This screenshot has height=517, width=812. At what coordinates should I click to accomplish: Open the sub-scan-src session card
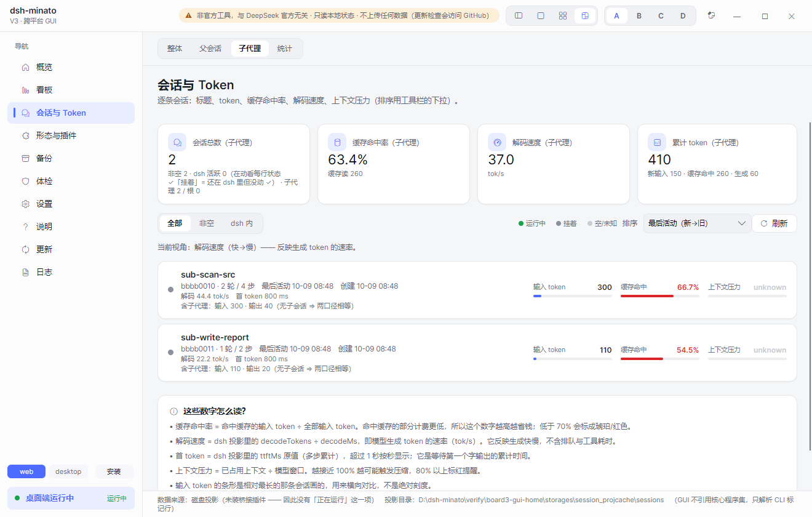(x=477, y=290)
